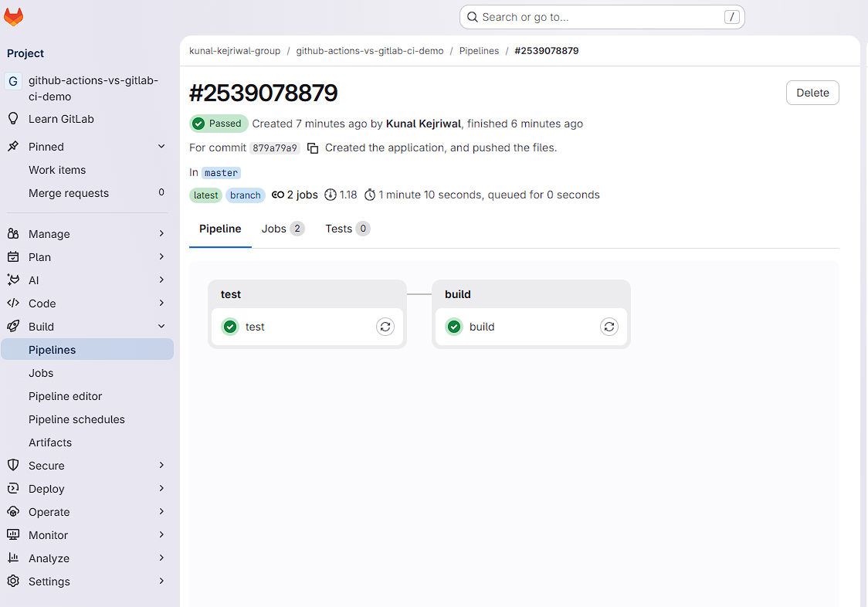The width and height of the screenshot is (868, 607).
Task: Click the AI tanuki icon
Action: click(13, 280)
